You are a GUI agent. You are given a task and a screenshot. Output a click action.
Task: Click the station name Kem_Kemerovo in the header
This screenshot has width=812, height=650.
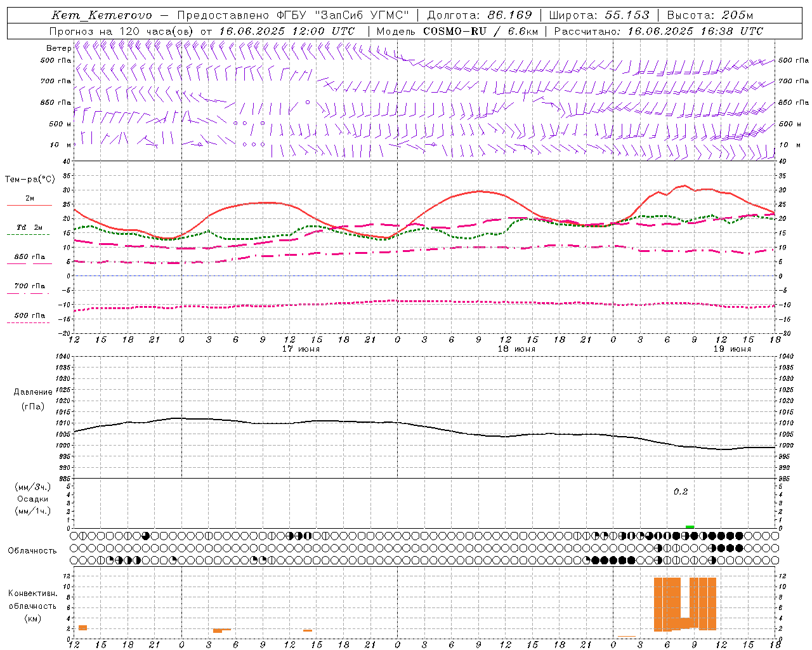102,15
